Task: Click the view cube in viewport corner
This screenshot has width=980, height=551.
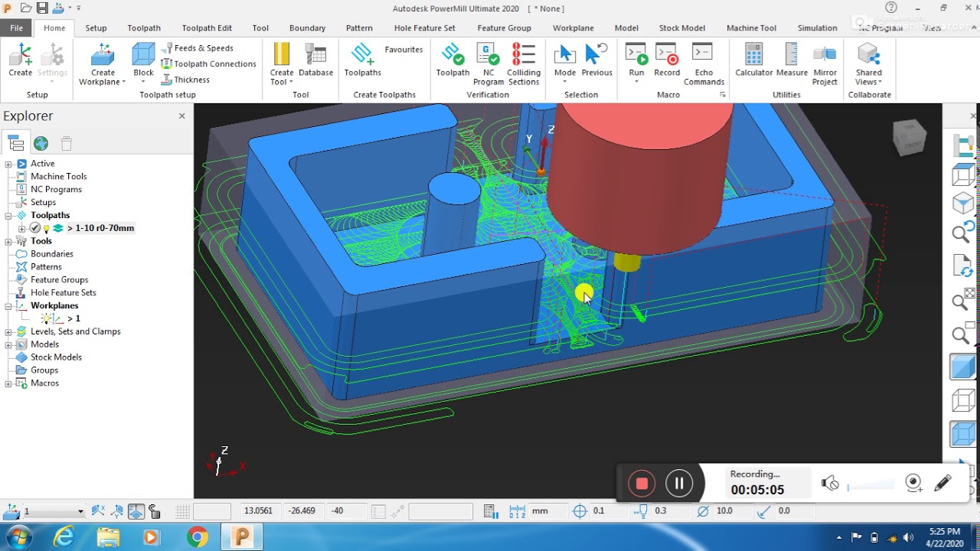Action: (910, 139)
